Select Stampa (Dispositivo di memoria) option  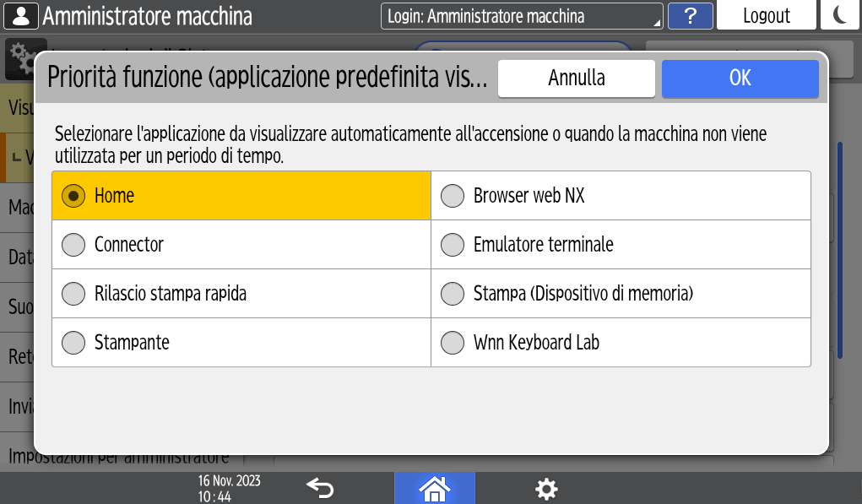453,294
